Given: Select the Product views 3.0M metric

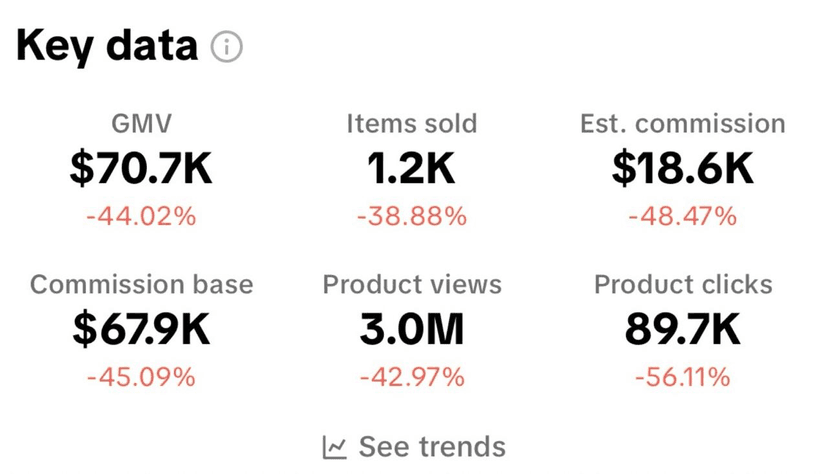Looking at the screenshot, I should pyautogui.click(x=411, y=330).
